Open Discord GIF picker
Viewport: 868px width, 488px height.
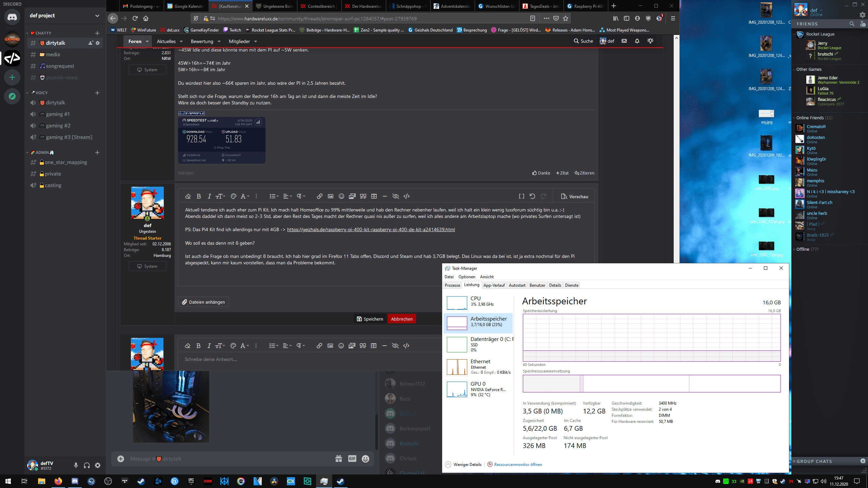click(352, 459)
